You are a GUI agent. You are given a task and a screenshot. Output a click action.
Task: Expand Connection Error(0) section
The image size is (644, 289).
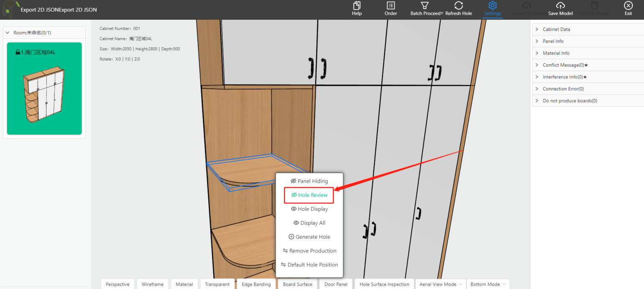point(588,89)
